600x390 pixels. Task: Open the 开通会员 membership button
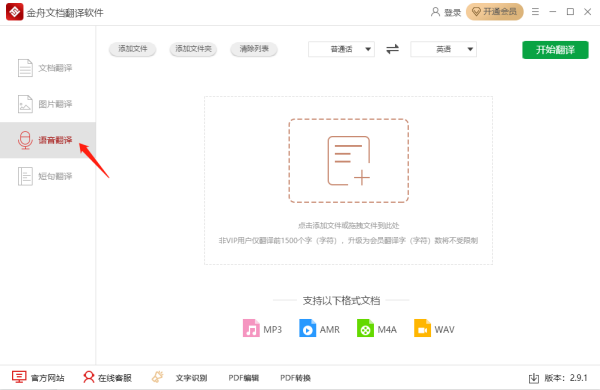(x=494, y=12)
